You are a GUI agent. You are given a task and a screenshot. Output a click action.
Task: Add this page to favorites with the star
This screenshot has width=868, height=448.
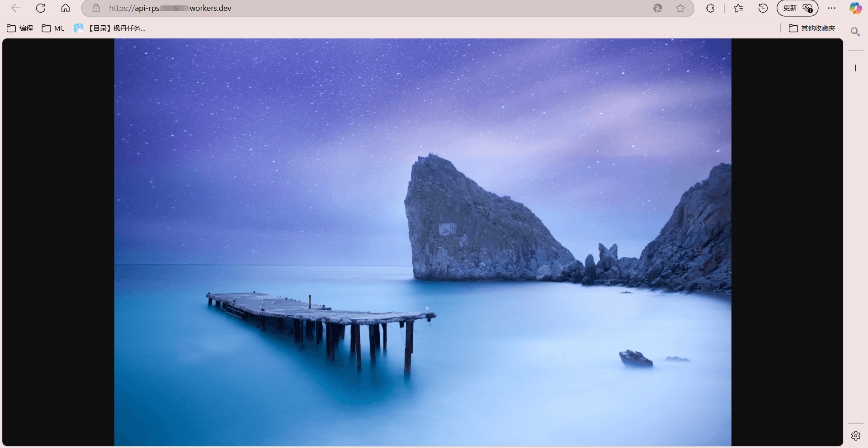click(680, 8)
